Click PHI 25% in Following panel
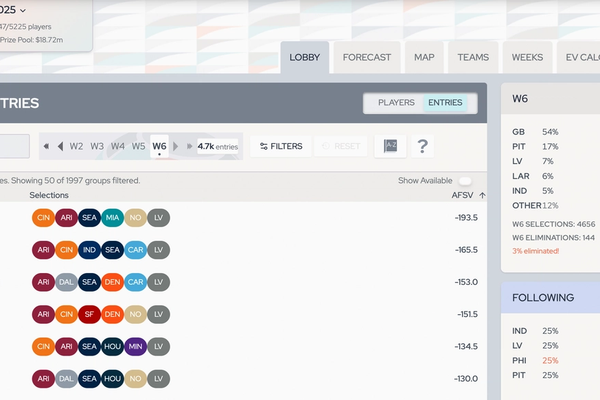Screen dimensions: 600x400 click(535, 361)
